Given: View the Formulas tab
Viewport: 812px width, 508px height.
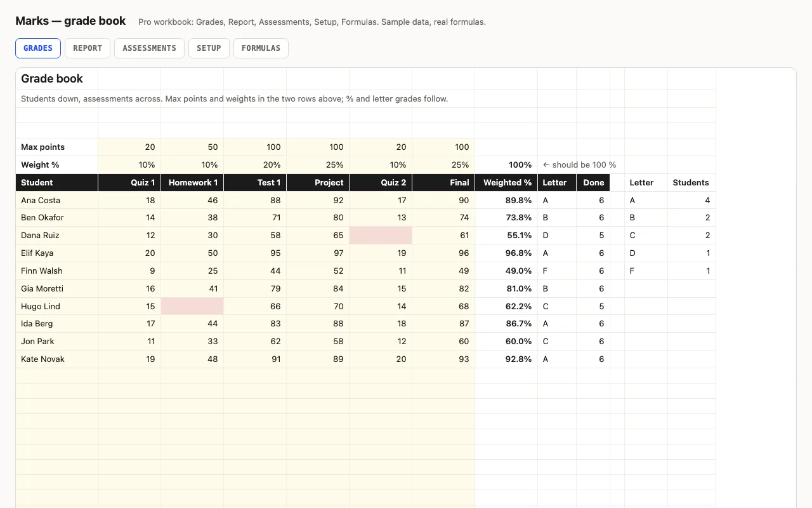Looking at the screenshot, I should tap(261, 48).
